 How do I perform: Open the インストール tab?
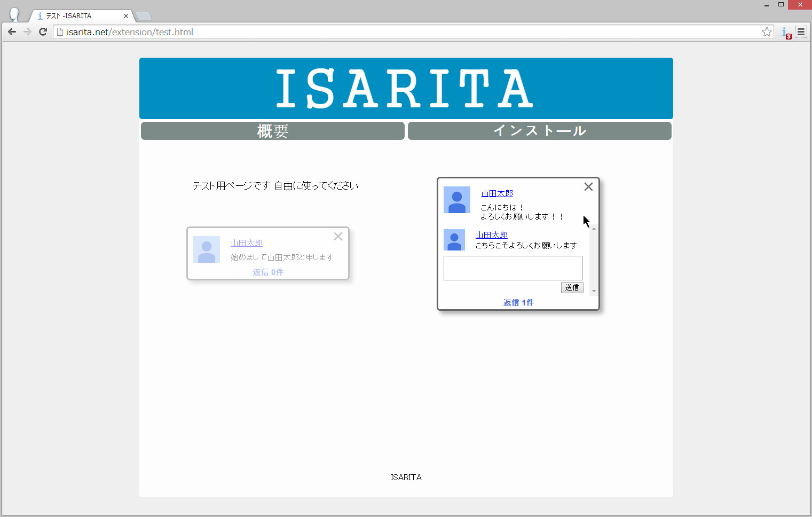pyautogui.click(x=540, y=131)
